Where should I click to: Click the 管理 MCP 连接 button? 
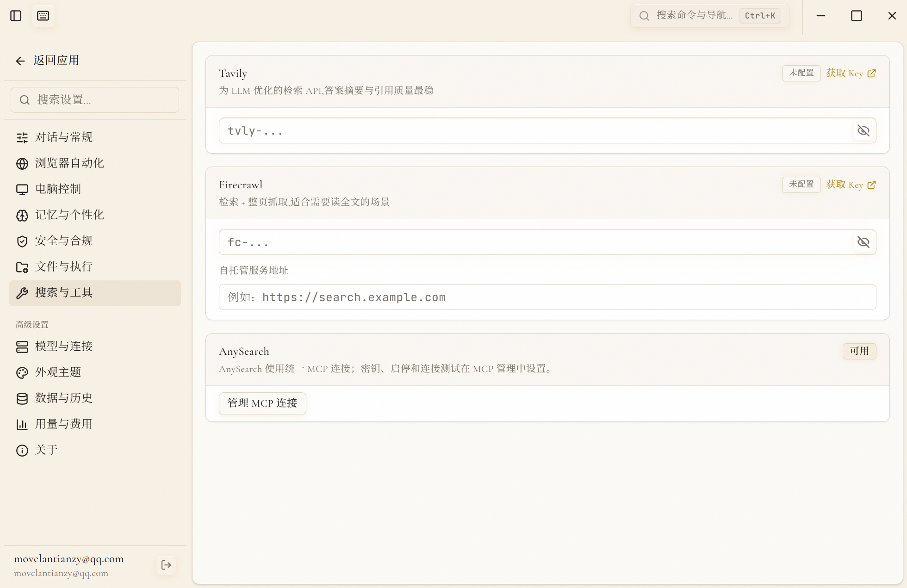(x=262, y=403)
